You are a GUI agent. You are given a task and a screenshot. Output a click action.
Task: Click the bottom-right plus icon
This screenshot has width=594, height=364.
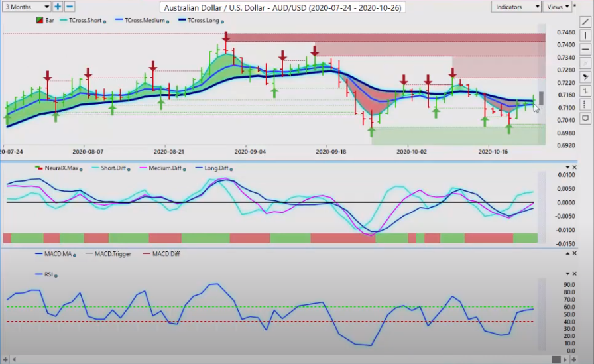tap(574, 359)
